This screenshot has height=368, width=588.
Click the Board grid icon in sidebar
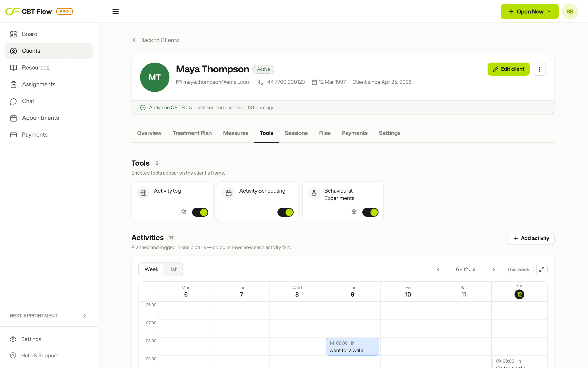13,34
